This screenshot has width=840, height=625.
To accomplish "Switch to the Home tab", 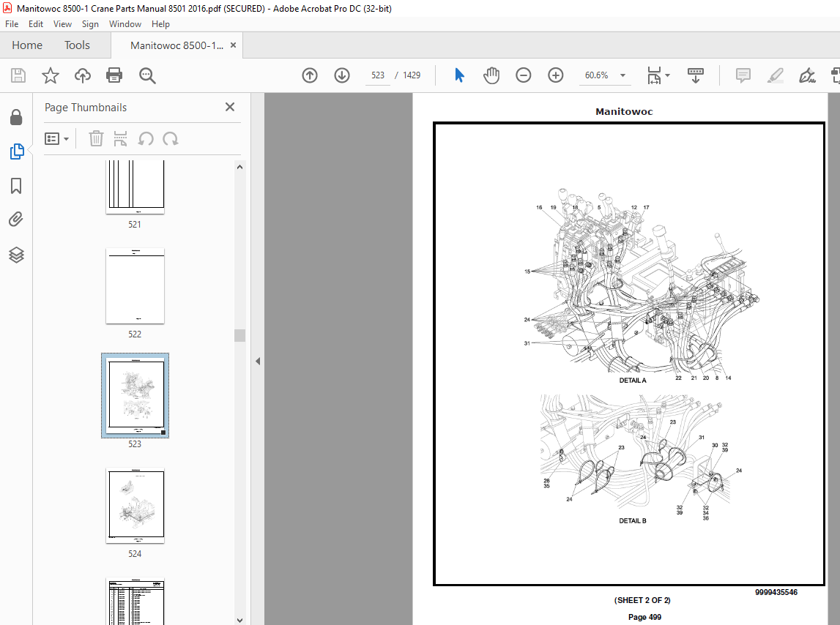I will (x=27, y=45).
